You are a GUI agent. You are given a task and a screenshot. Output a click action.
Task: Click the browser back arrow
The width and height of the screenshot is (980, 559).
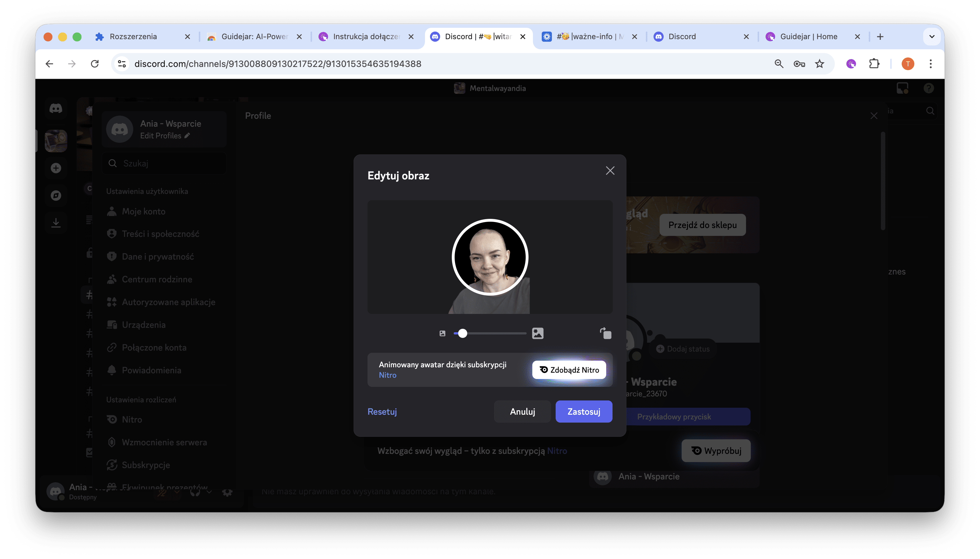pos(50,64)
